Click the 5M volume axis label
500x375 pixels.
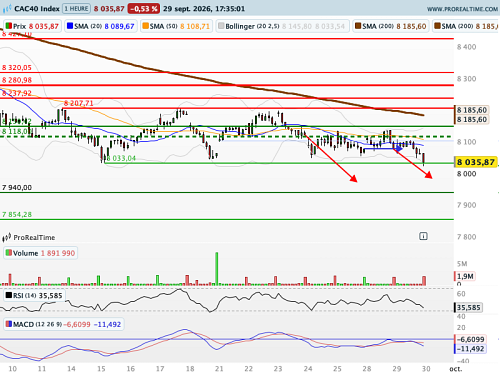[462, 264]
